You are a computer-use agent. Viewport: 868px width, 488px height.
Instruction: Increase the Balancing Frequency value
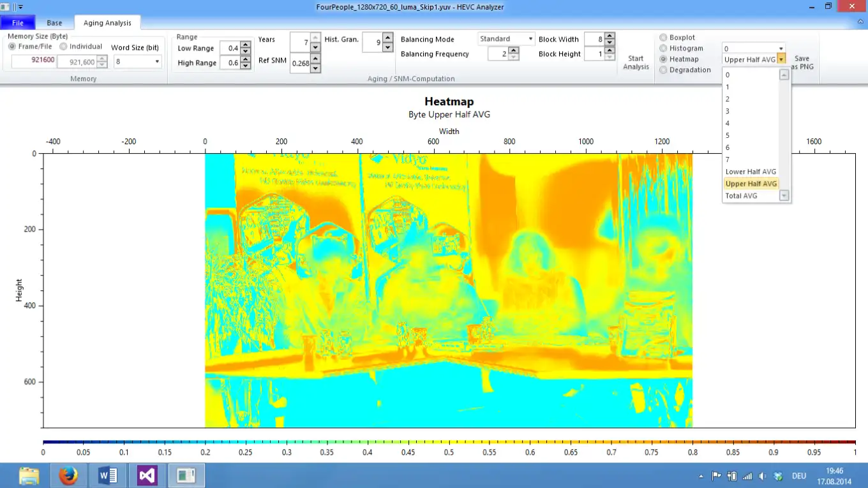coord(514,51)
